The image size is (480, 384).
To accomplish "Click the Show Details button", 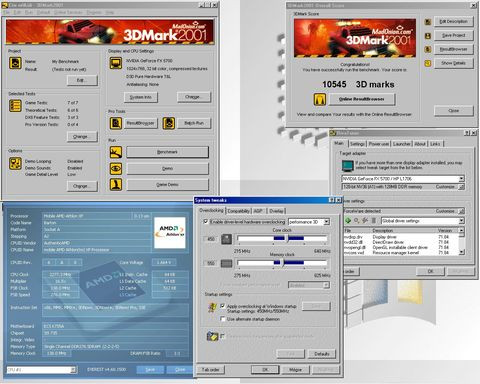I will click(453, 63).
